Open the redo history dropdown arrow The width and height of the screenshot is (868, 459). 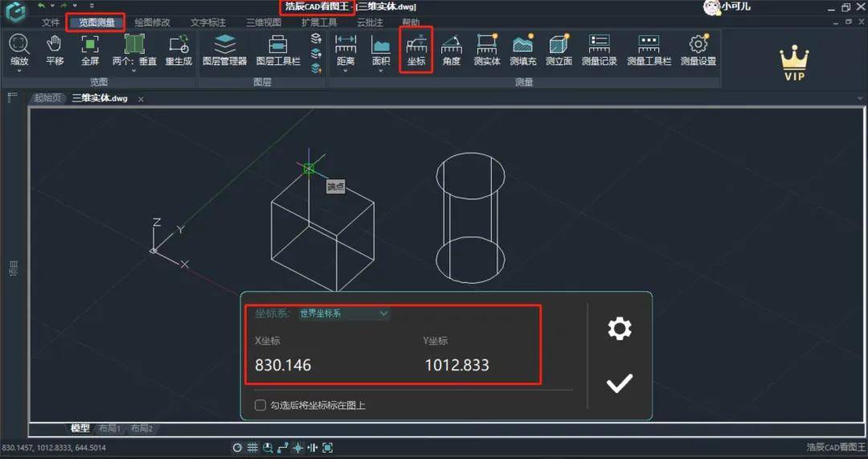point(75,6)
